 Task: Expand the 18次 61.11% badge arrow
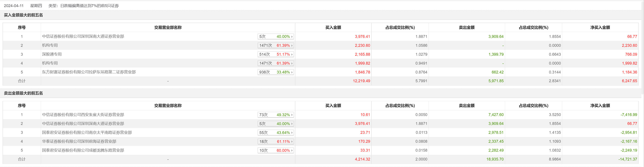tap(292, 142)
